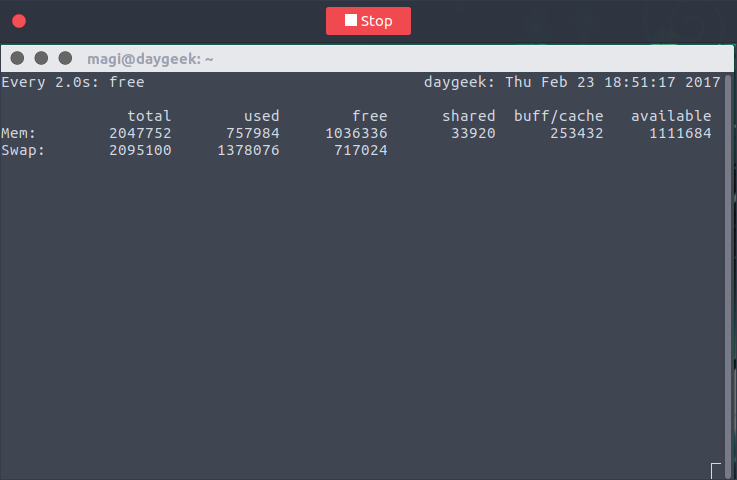
Task: Click the red Stop recording button
Action: [x=368, y=21]
